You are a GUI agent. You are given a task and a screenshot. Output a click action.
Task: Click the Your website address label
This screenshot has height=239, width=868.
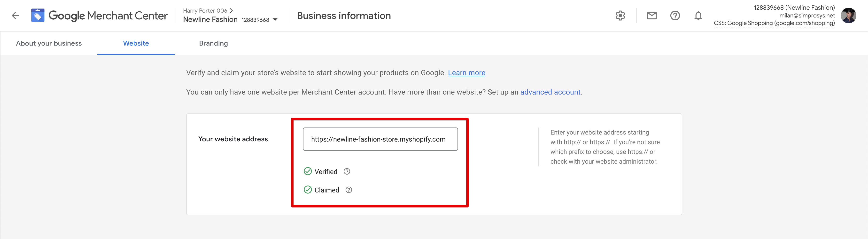click(233, 139)
